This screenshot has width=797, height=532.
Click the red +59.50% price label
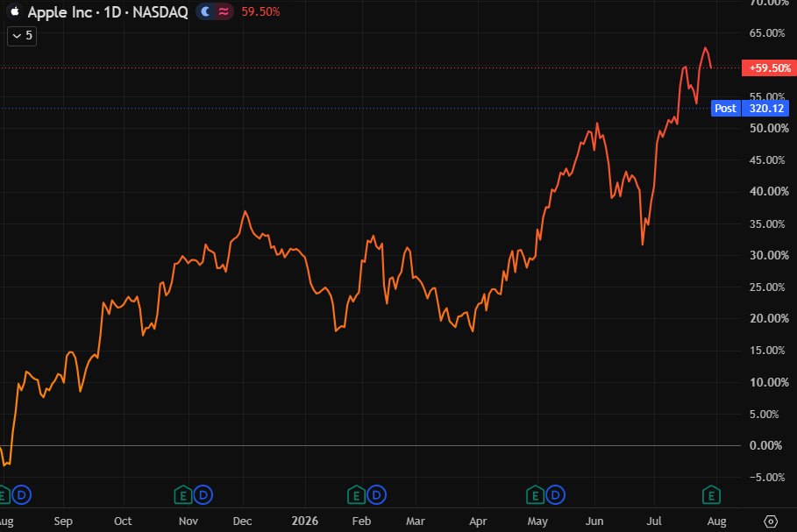tap(769, 68)
